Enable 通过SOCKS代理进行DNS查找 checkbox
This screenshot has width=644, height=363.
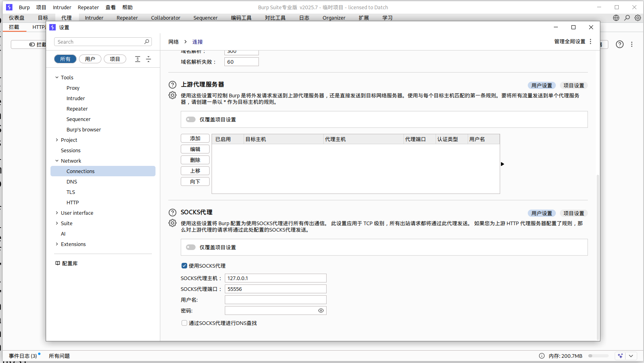tap(184, 323)
